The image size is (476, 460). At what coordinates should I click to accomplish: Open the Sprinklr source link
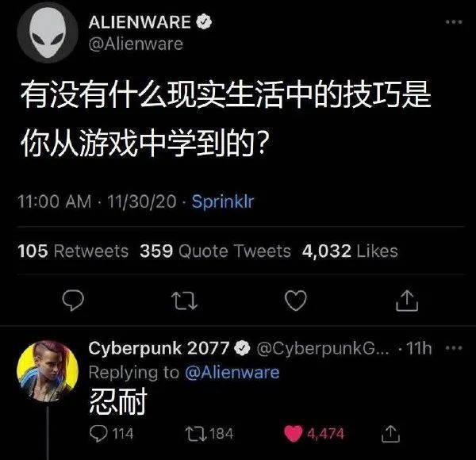[223, 201]
